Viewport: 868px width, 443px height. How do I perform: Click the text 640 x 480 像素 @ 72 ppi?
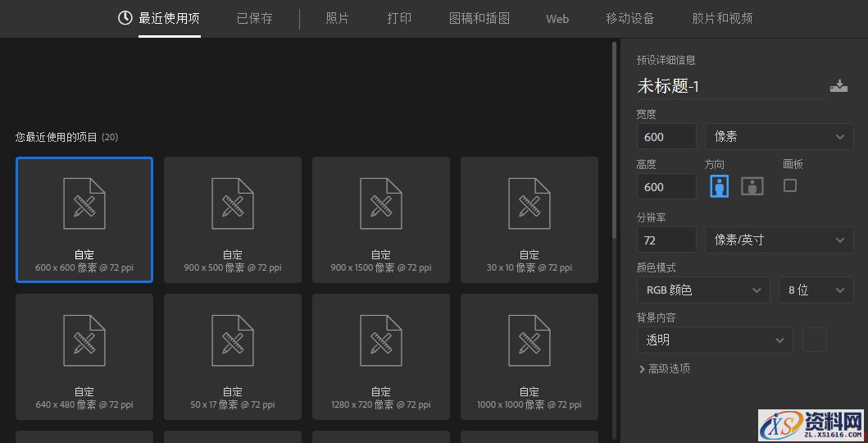coord(84,405)
